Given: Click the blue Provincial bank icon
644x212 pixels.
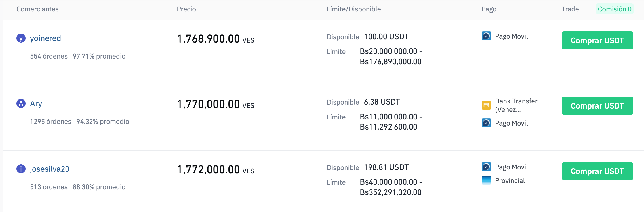Looking at the screenshot, I should [486, 180].
